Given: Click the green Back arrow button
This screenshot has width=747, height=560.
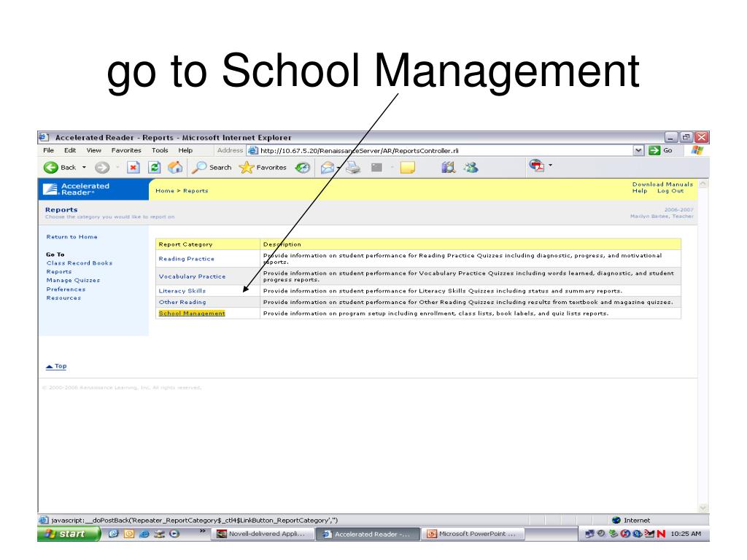Looking at the screenshot, I should pyautogui.click(x=51, y=168).
